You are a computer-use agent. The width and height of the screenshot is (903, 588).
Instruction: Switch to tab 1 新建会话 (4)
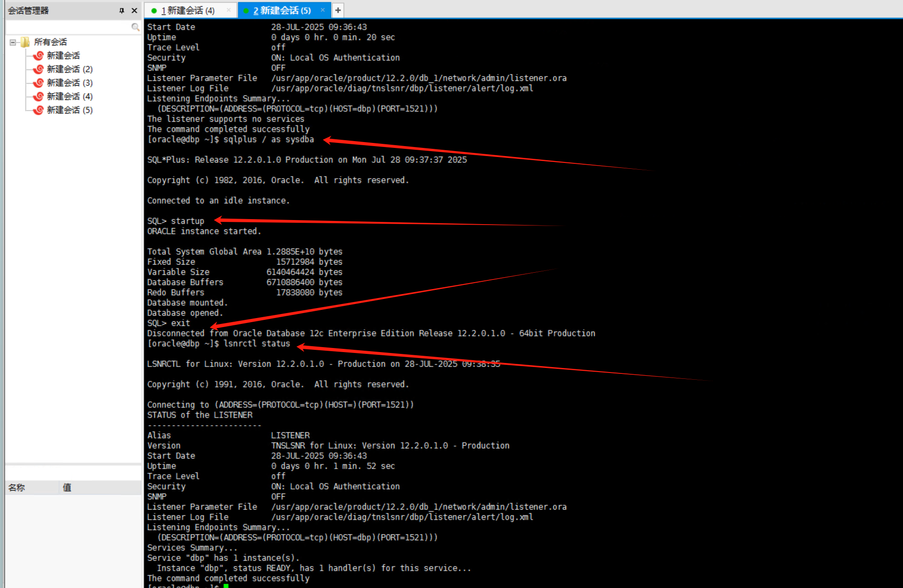tap(188, 10)
